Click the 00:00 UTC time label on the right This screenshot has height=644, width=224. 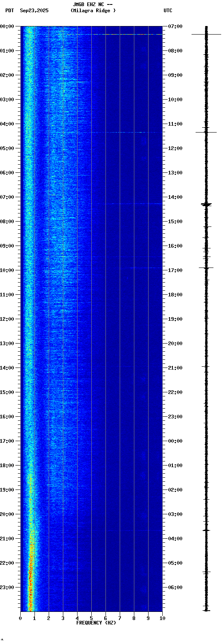tap(175, 441)
